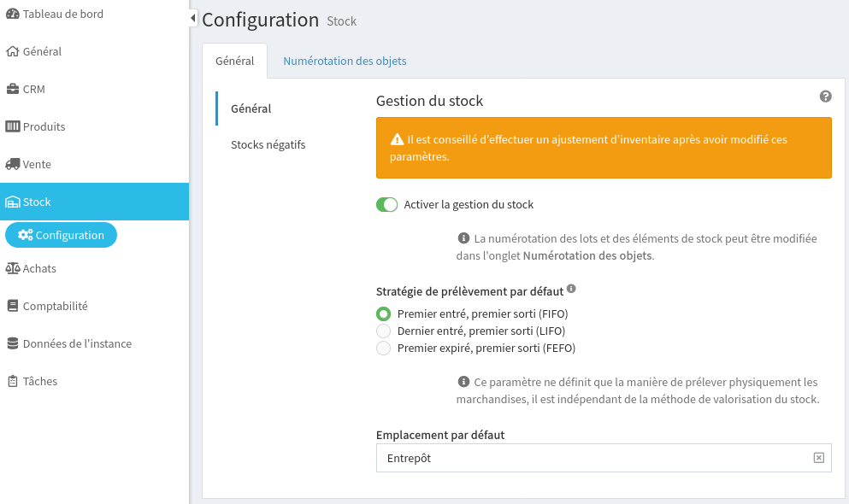Click the Données de l'instance database icon
Screen dimensions: 849x504
coord(13,343)
